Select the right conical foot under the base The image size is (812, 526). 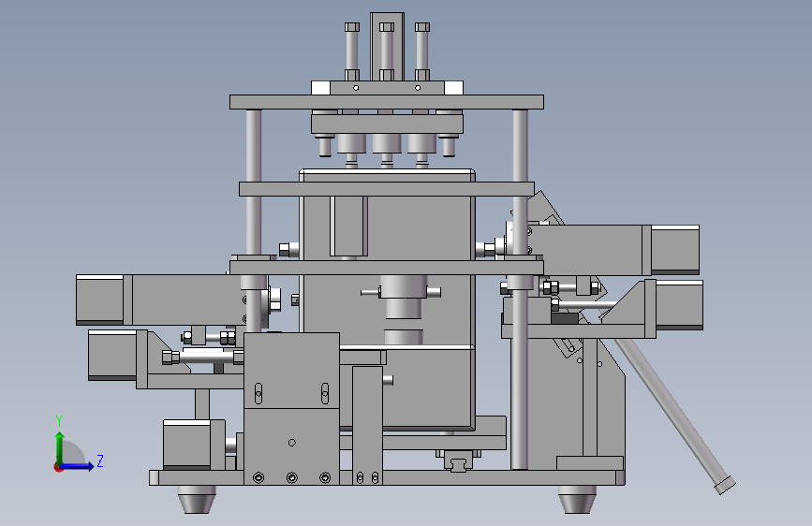577,500
